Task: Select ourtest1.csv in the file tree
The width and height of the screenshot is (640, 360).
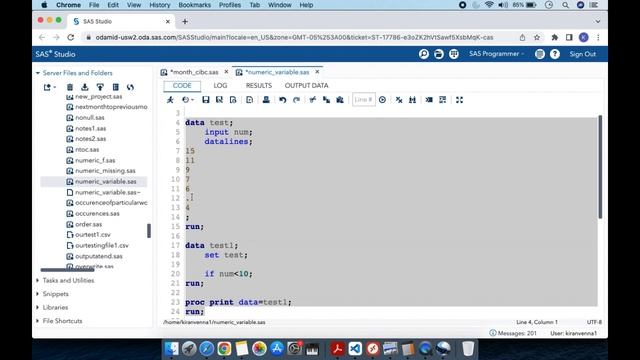Action: coord(93,235)
